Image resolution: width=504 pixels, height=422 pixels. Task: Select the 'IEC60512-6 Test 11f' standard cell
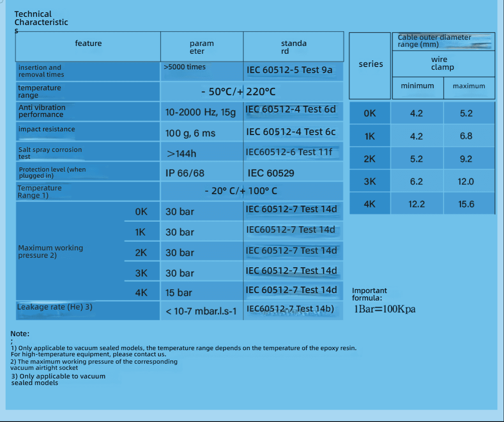pos(289,152)
